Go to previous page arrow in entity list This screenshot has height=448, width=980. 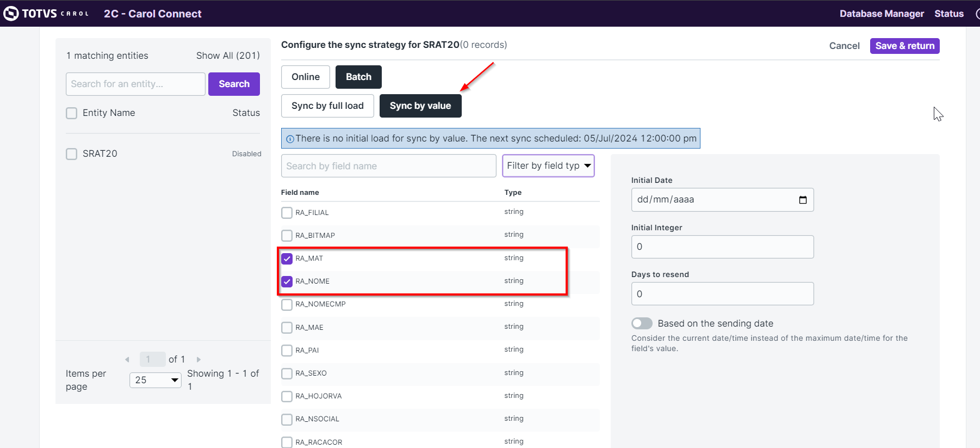pyautogui.click(x=127, y=359)
